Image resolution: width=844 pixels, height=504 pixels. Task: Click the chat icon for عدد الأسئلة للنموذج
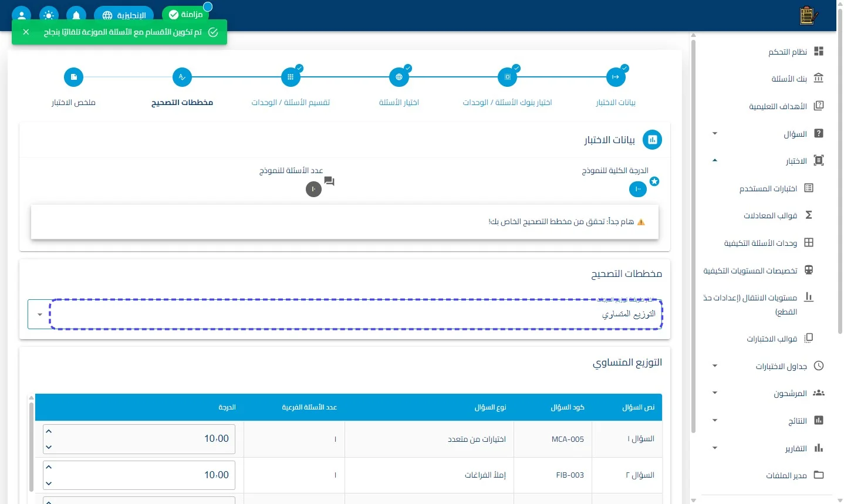pyautogui.click(x=329, y=181)
